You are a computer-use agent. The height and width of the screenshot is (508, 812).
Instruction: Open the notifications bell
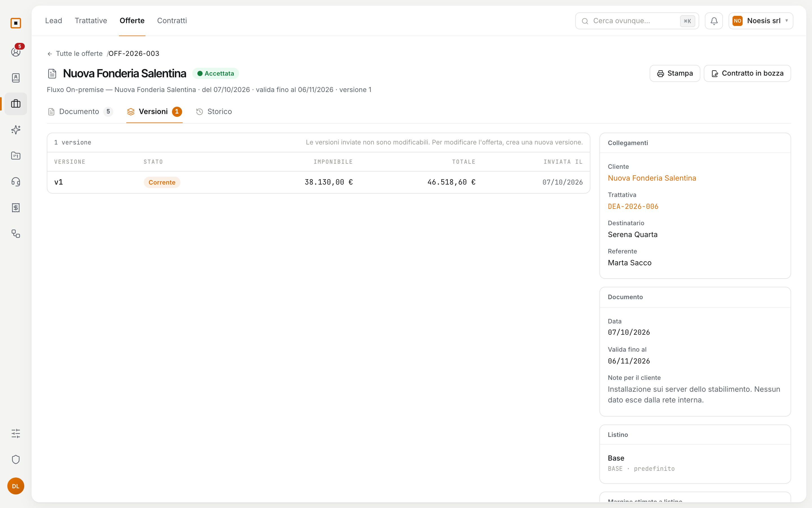(x=714, y=21)
